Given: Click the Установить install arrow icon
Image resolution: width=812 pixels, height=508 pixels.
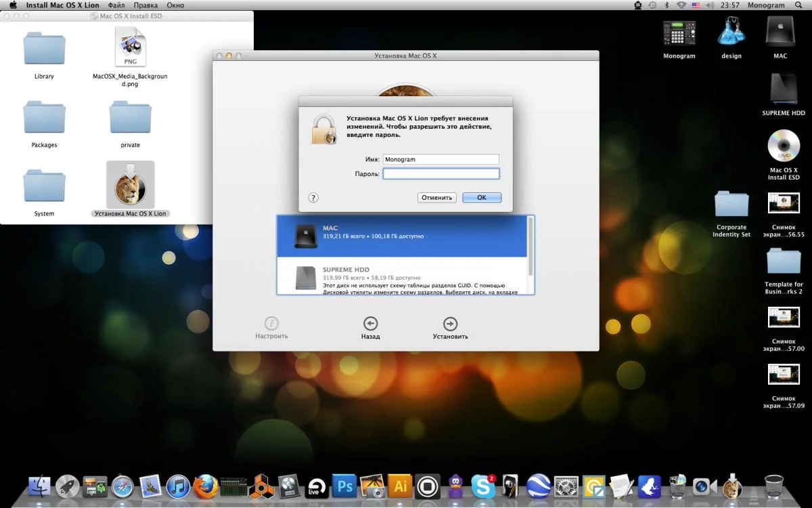Looking at the screenshot, I should [450, 324].
